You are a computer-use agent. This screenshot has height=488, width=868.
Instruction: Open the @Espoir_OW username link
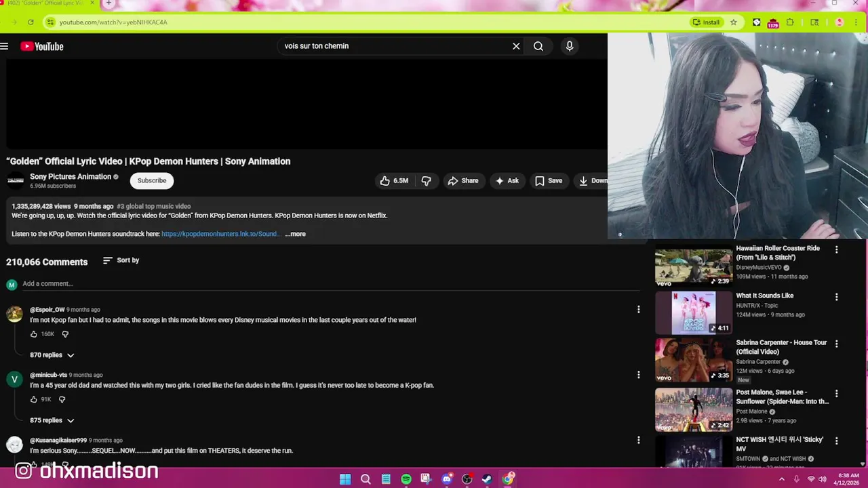(47, 310)
